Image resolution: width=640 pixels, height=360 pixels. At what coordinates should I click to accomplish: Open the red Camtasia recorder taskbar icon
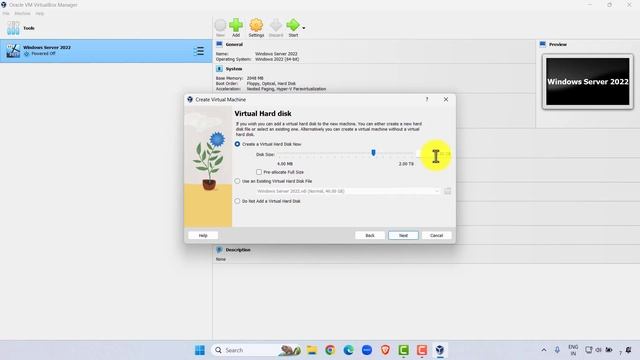click(x=422, y=350)
